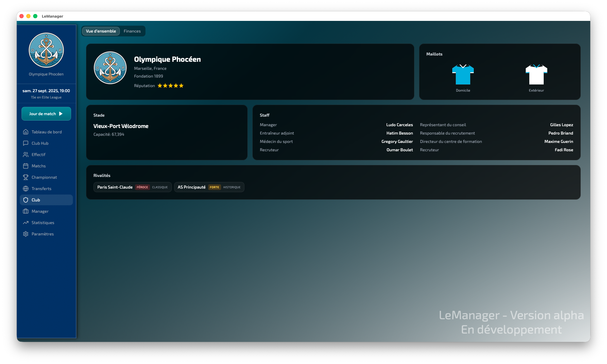Select the Extérieur white jersey
Viewport: 607px width, 364px height.
coord(537,74)
